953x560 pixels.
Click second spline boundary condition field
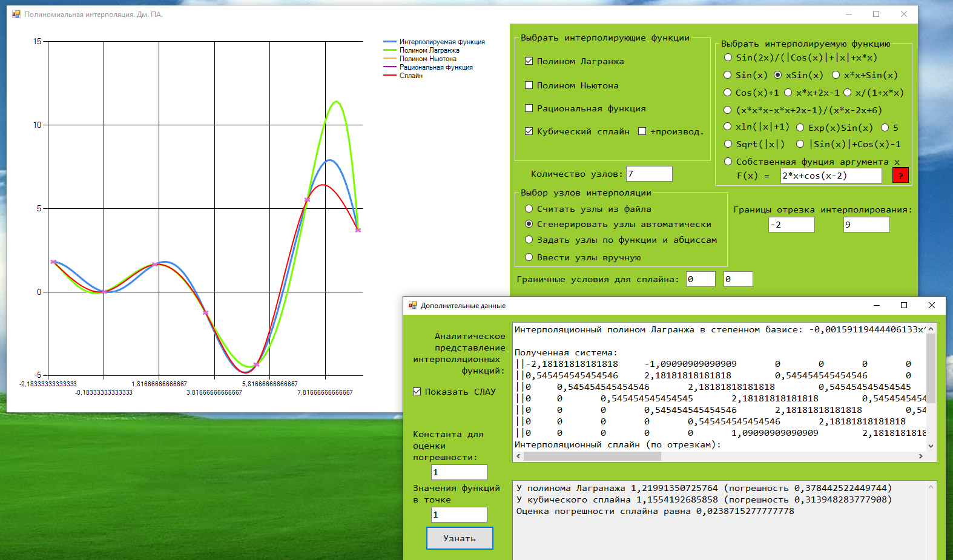738,279
